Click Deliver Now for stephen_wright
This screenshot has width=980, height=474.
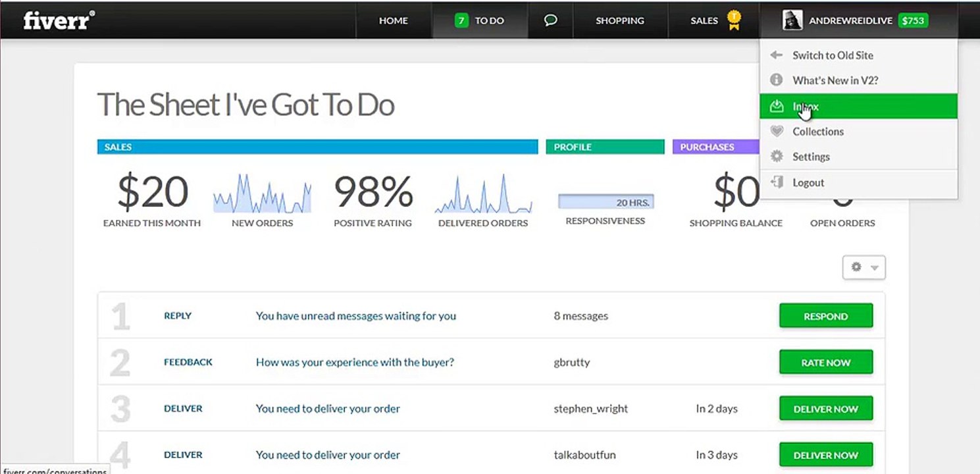point(826,409)
